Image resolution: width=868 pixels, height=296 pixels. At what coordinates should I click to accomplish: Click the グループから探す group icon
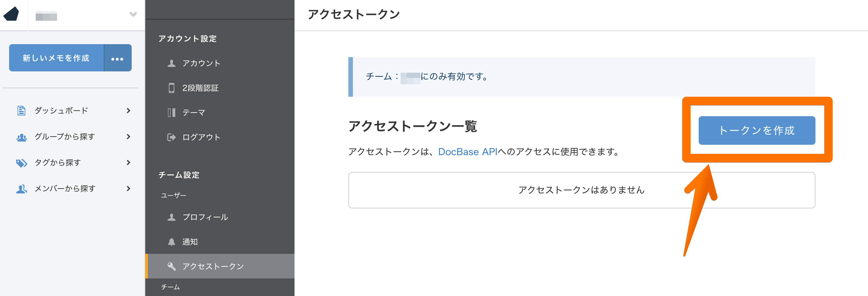(21, 137)
